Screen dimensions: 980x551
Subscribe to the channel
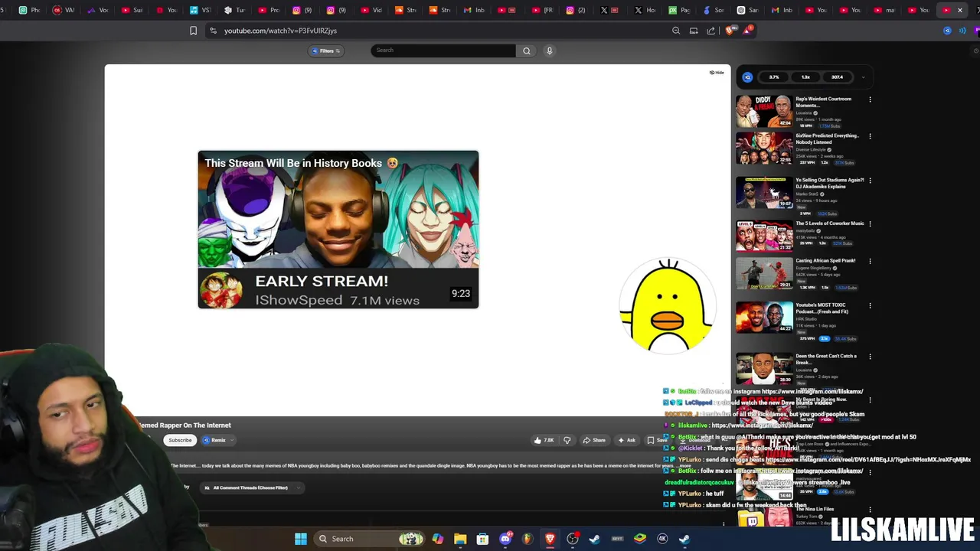coord(180,440)
